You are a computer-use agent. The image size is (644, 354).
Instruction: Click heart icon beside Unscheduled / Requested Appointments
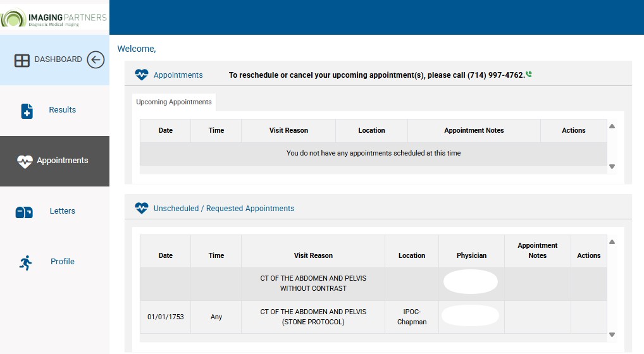[142, 208]
